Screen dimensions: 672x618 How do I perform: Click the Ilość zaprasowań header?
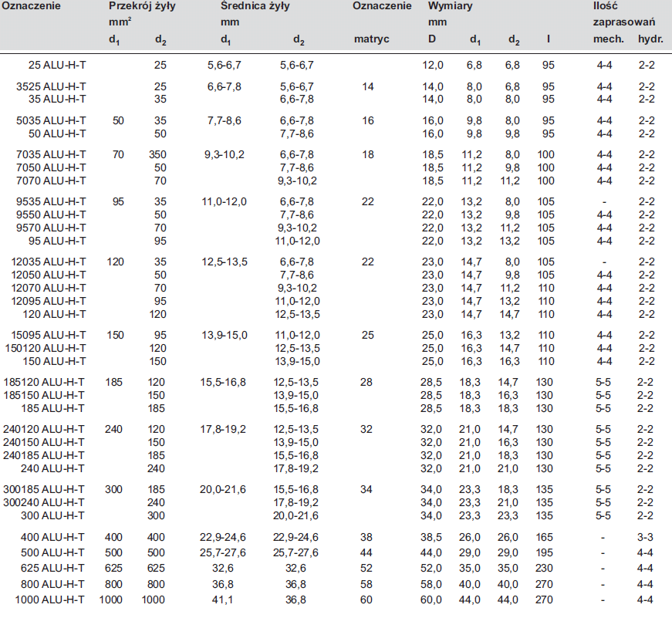[600, 6]
